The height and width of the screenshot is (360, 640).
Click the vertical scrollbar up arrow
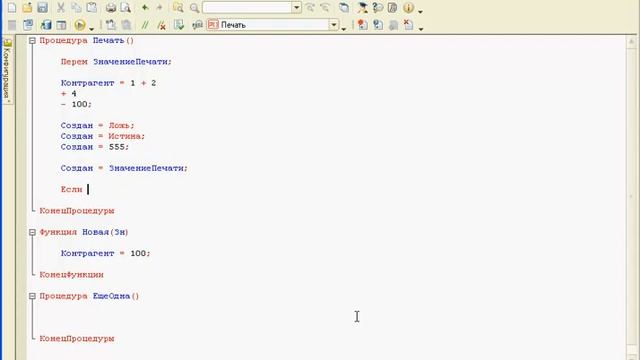tap(631, 41)
